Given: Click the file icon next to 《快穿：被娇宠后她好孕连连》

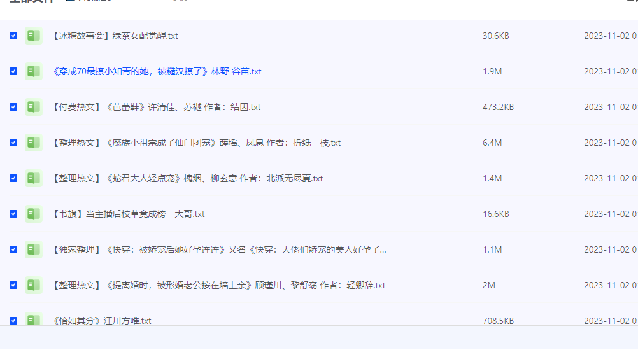Looking at the screenshot, I should pos(33,250).
